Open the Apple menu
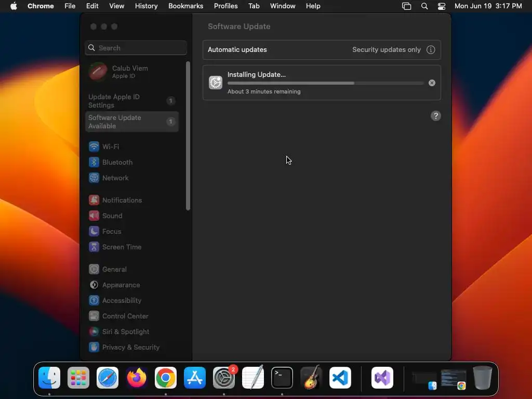 click(x=14, y=6)
